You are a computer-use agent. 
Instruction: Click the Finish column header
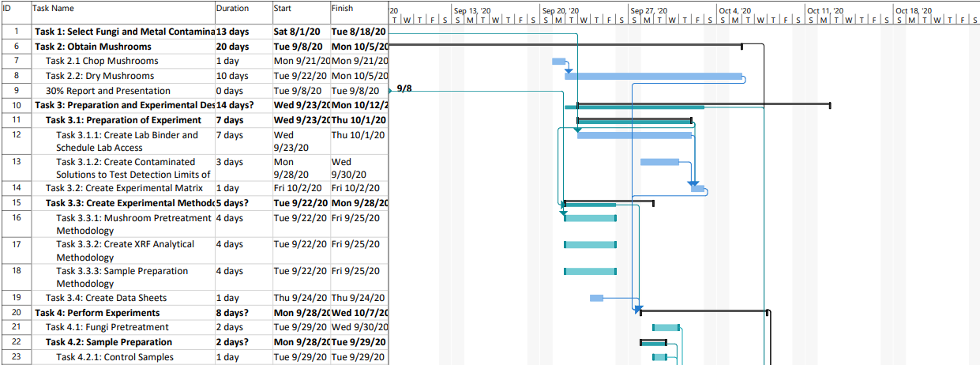[x=359, y=12]
